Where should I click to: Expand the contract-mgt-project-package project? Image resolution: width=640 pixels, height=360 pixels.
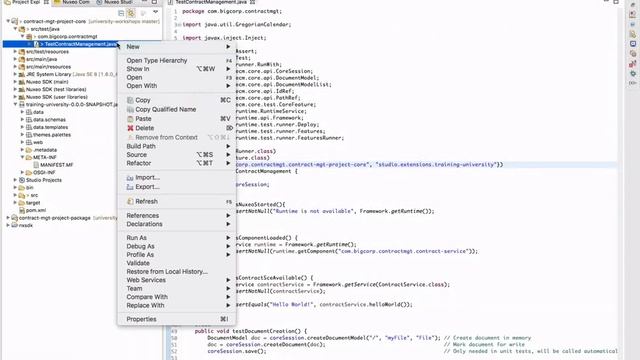8,218
